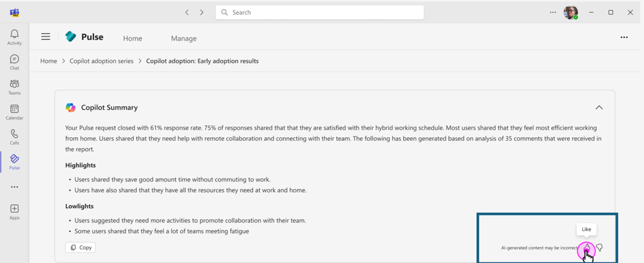This screenshot has height=263, width=644.
Task: Open Chat from the left rail
Action: point(14,62)
